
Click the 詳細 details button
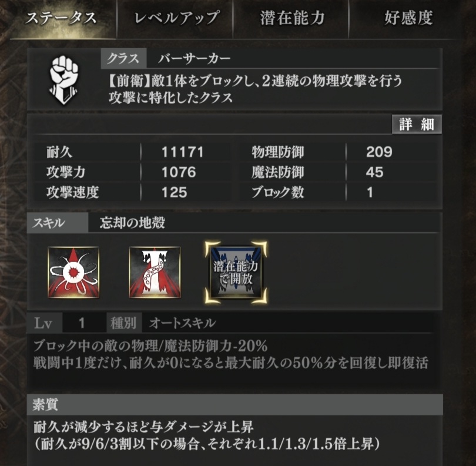click(417, 124)
